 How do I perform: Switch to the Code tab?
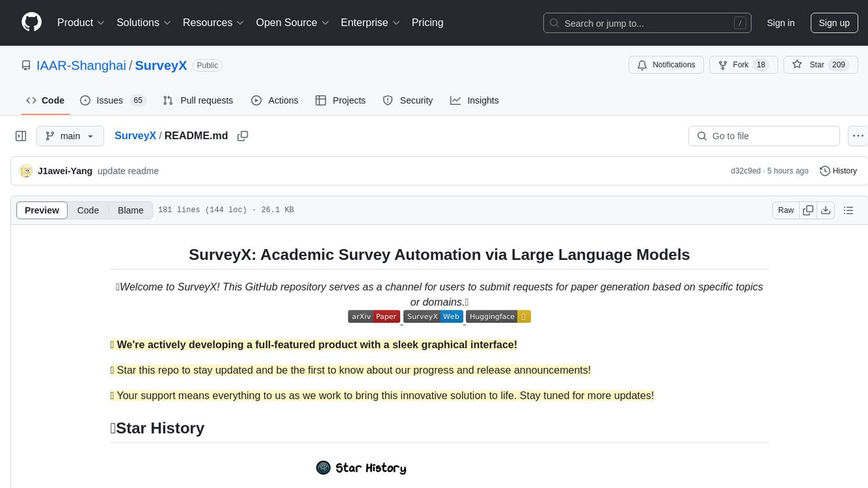(45, 100)
